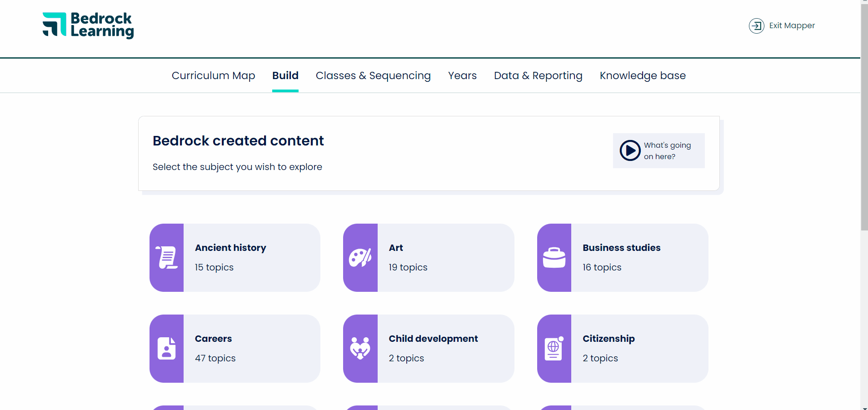Click the Bedrock Learning logo
The image size is (868, 410).
(x=88, y=25)
